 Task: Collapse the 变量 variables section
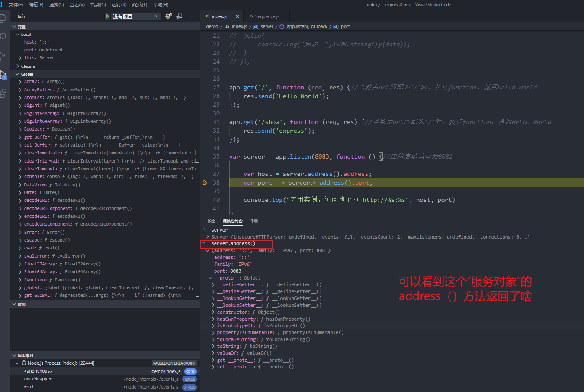14,27
